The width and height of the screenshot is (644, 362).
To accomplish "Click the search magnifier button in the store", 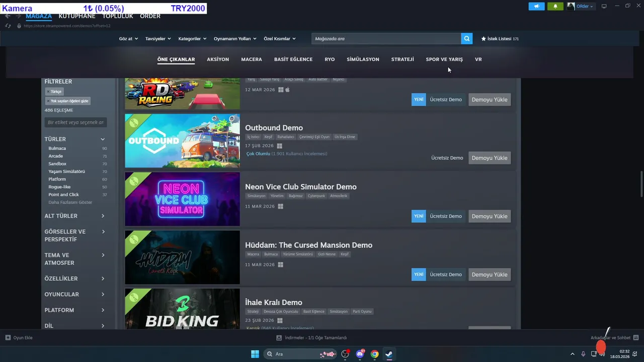I will [x=467, y=39].
